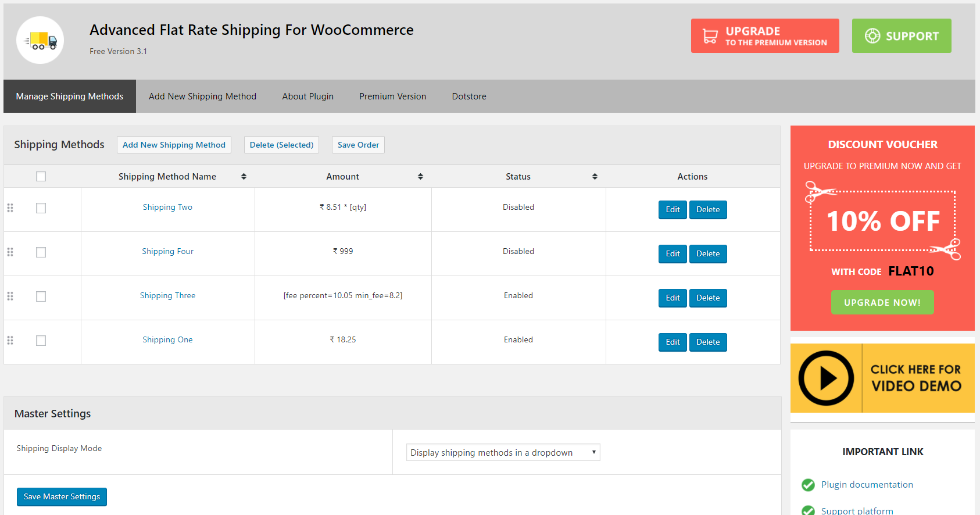Delete the Shipping Two method
This screenshot has height=515, width=980.
pyautogui.click(x=708, y=210)
